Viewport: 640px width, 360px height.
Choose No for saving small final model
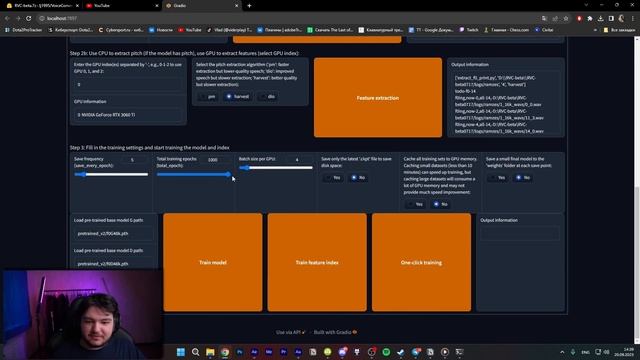click(523, 178)
